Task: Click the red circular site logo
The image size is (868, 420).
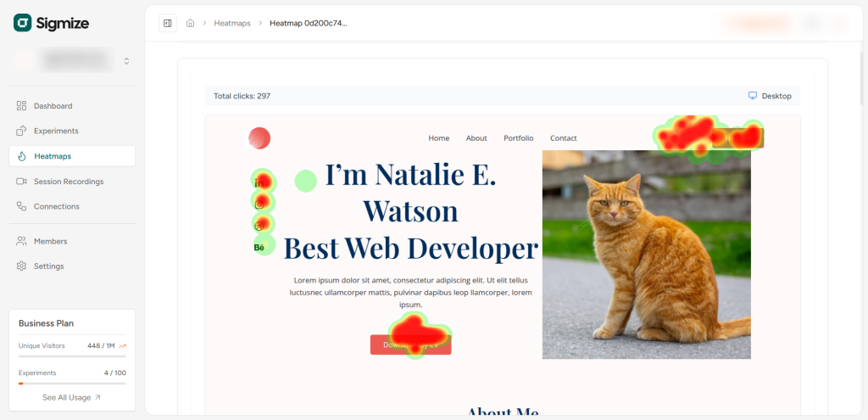Action: (x=259, y=138)
